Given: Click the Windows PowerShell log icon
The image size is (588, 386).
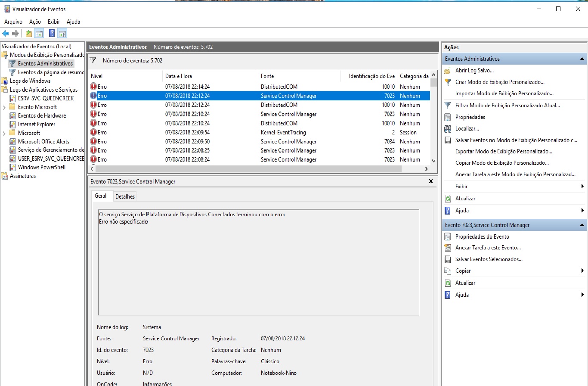Looking at the screenshot, I should tap(12, 167).
